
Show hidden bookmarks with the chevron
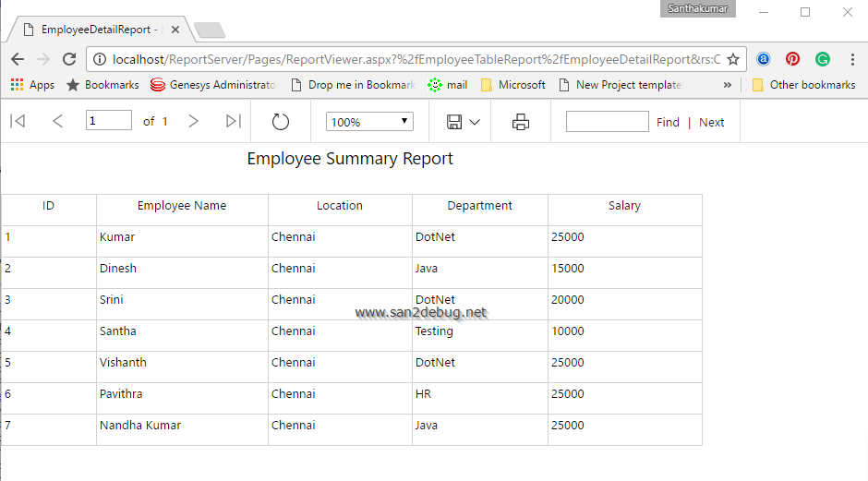(x=728, y=85)
